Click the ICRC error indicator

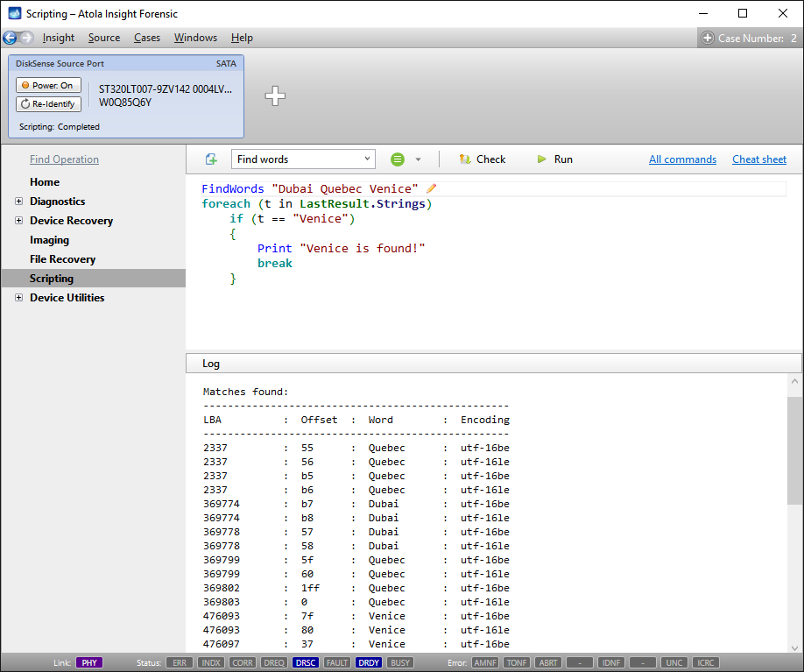click(706, 662)
